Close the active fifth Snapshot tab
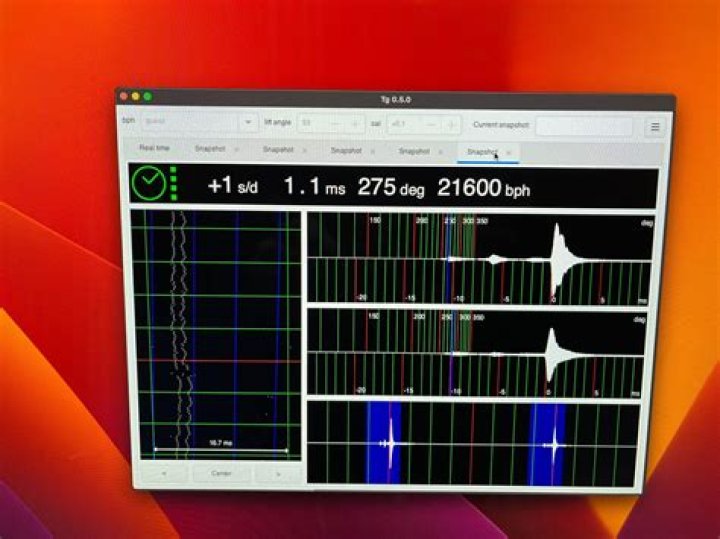The width and height of the screenshot is (720, 539). coord(509,152)
